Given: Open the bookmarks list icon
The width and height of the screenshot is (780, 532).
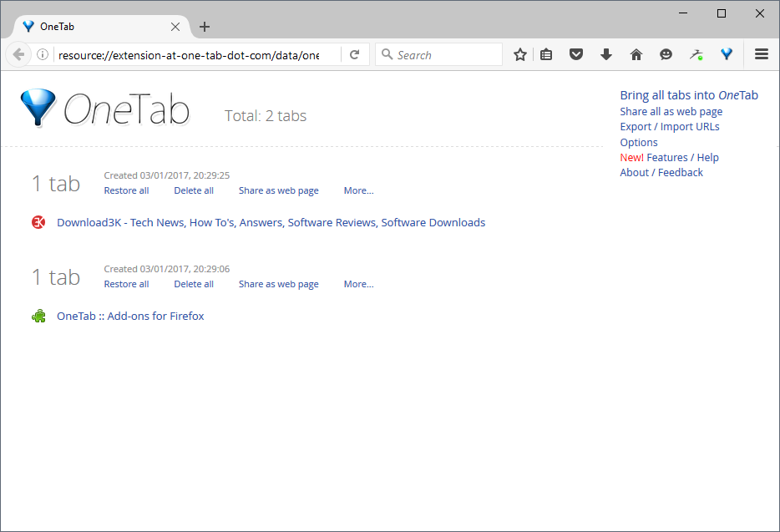Looking at the screenshot, I should pos(546,54).
